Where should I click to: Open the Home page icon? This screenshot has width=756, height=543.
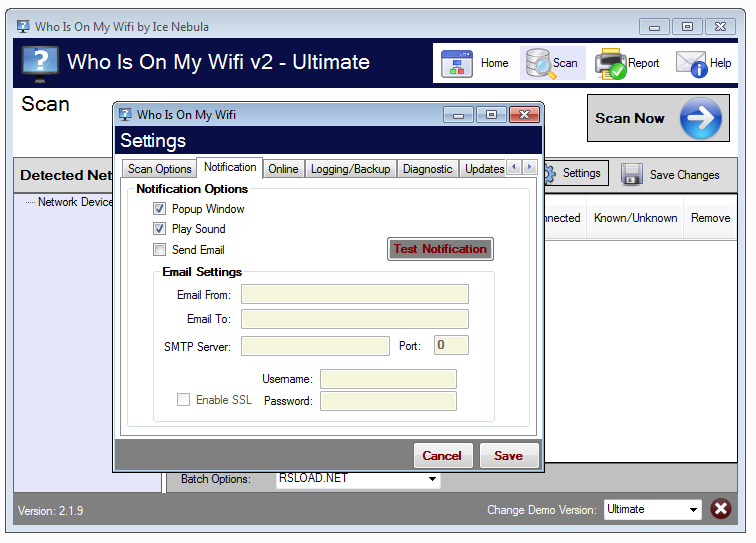(457, 64)
